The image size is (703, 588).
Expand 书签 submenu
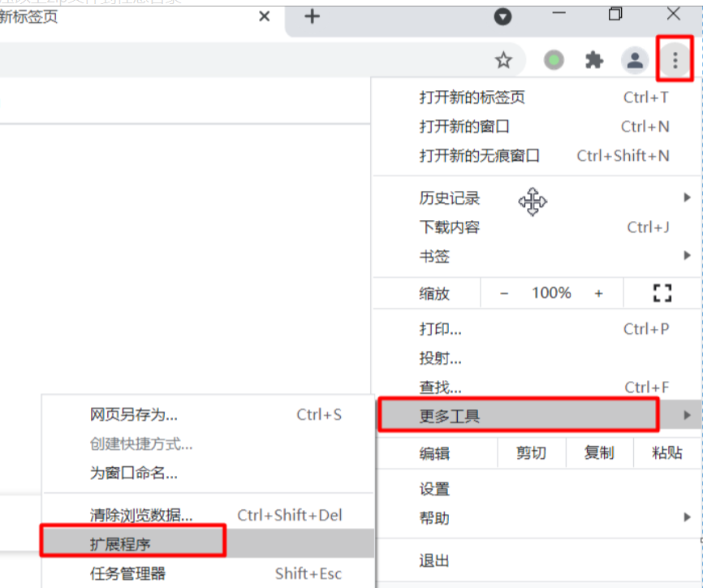click(537, 257)
